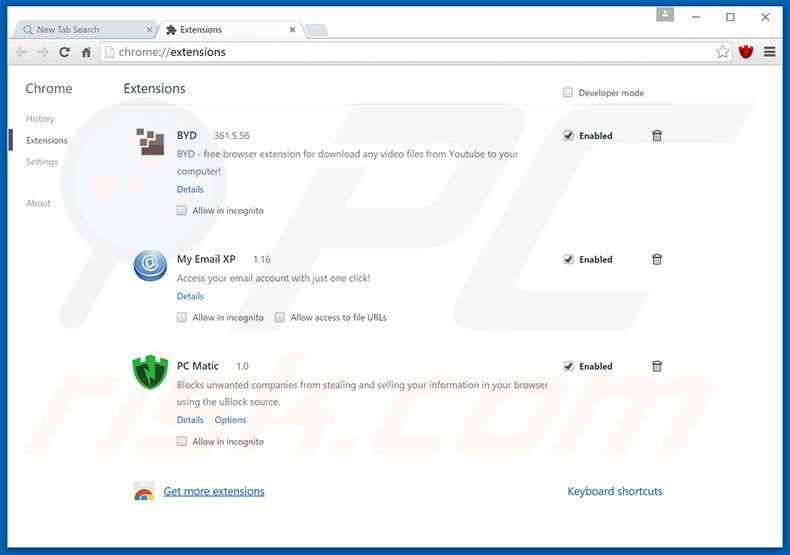Click the Extensions page heading
Image resolution: width=790 pixels, height=555 pixels.
(154, 89)
